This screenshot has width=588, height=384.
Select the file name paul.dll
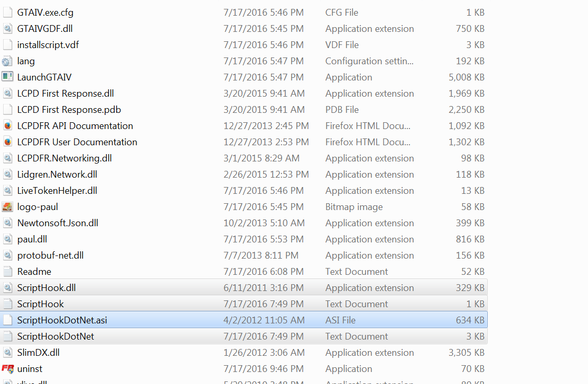[x=32, y=239]
